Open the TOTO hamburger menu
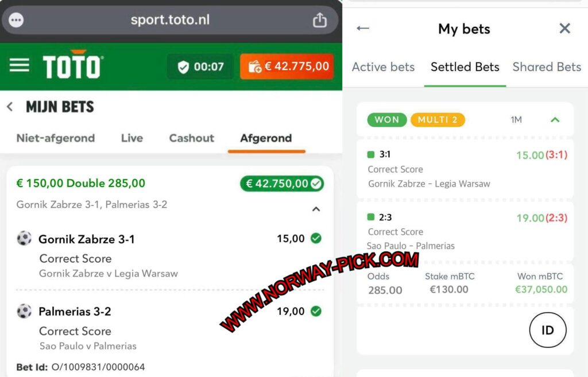 pos(19,65)
